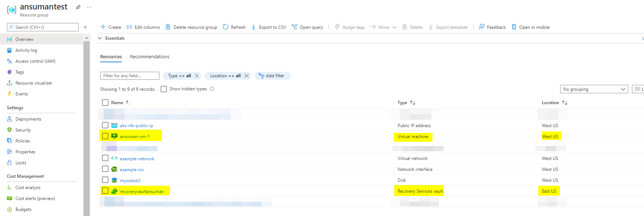Click the ansuman-vm-1 virtual machine icon
The height and width of the screenshot is (216, 644).
coord(114,136)
